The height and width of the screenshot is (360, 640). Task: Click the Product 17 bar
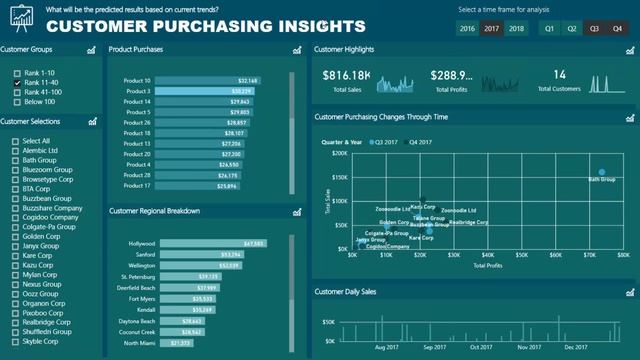tap(197, 186)
